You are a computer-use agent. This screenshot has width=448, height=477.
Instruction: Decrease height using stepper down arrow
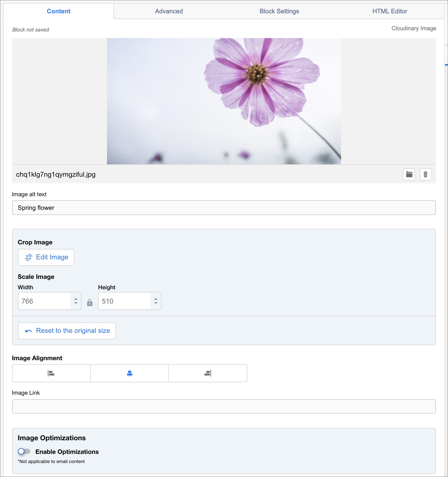[156, 303]
